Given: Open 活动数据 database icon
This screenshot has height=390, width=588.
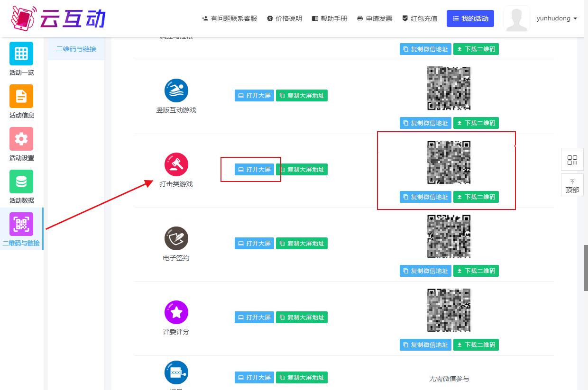Looking at the screenshot, I should coord(21,181).
